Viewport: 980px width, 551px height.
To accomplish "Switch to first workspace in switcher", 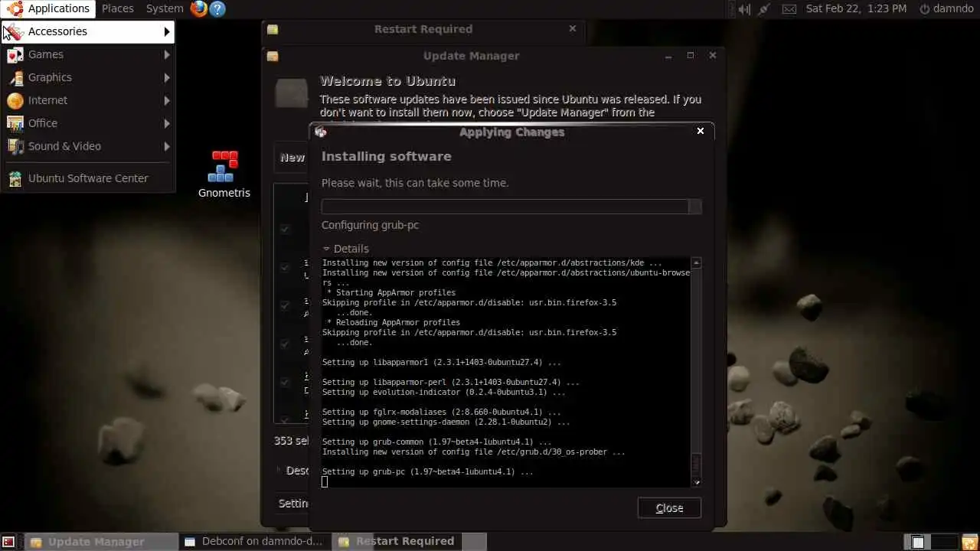I will 917,542.
